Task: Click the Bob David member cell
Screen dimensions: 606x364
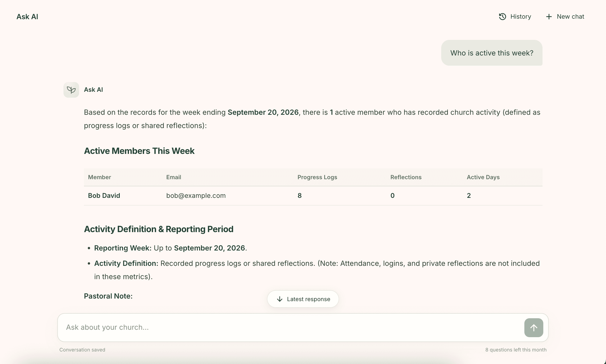Action: [x=104, y=196]
